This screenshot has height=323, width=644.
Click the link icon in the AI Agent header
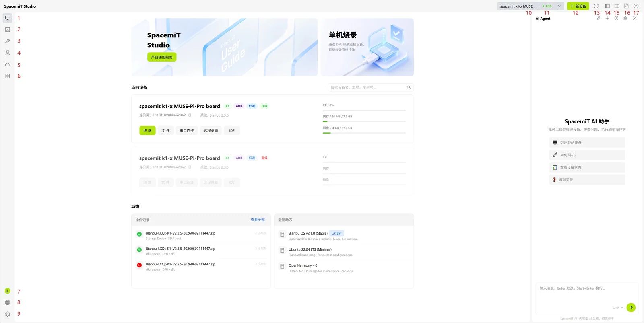[x=598, y=18]
